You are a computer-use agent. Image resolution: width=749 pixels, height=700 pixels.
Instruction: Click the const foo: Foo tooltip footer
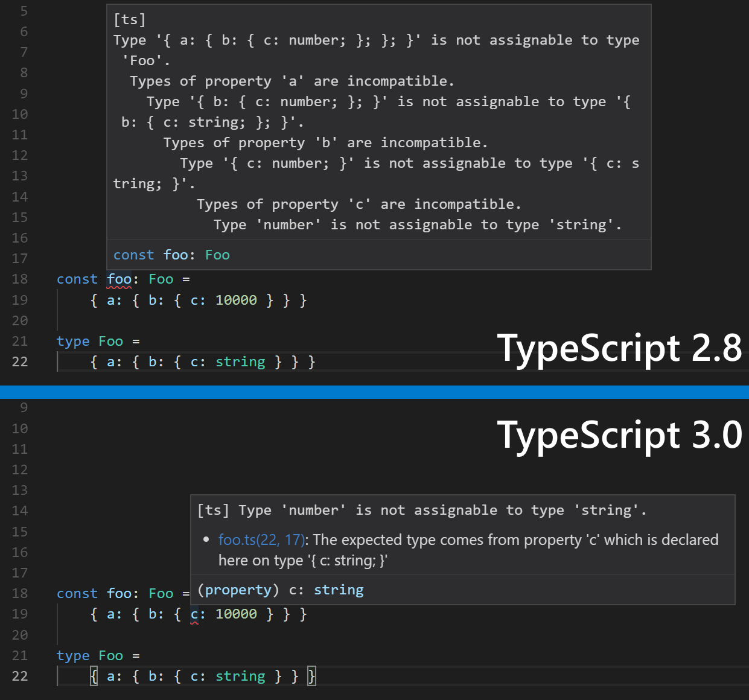pyautogui.click(x=171, y=255)
